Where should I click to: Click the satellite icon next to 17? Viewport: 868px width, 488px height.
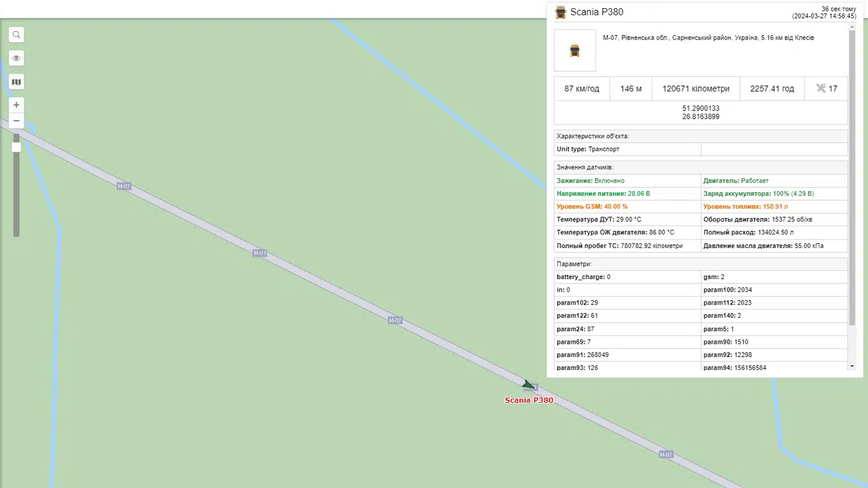coord(820,88)
